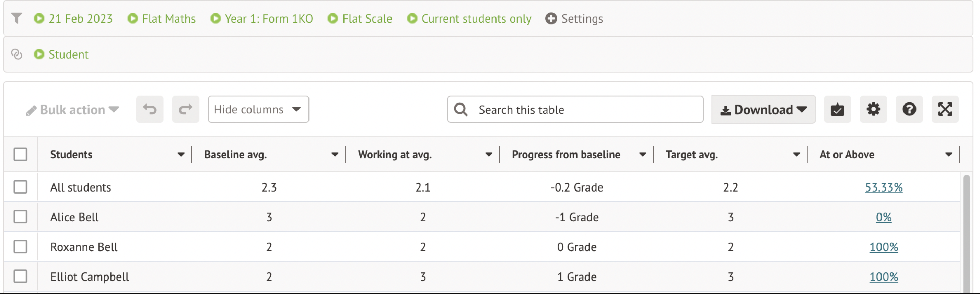This screenshot has width=980, height=294.
Task: Tick the select-all header checkbox
Action: (x=21, y=155)
